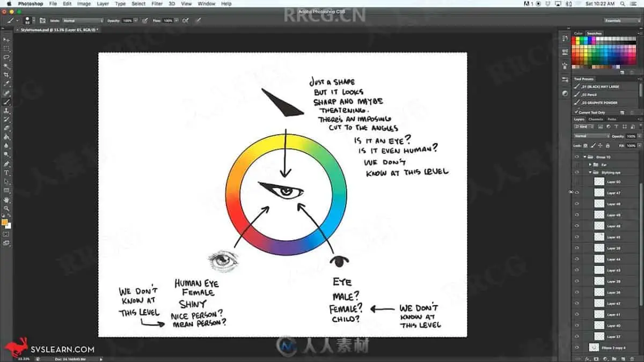Hide Layer 37 eye icon
This screenshot has width=644, height=362.
pos(577,336)
